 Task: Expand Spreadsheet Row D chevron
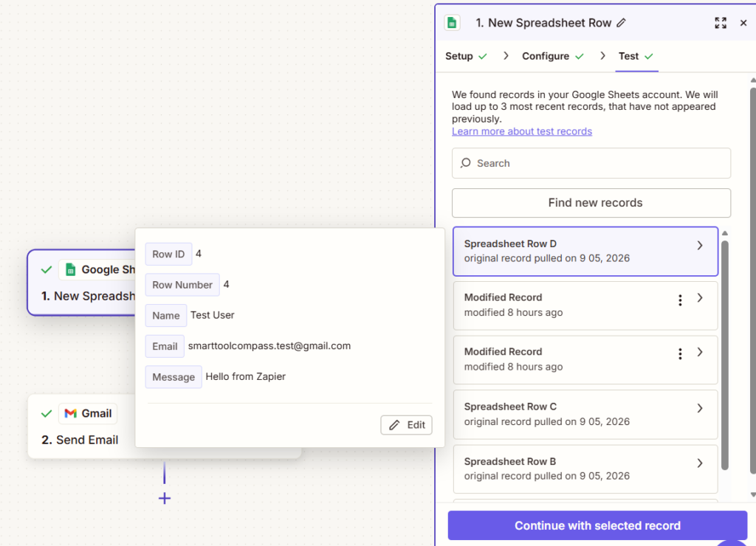[x=700, y=245]
